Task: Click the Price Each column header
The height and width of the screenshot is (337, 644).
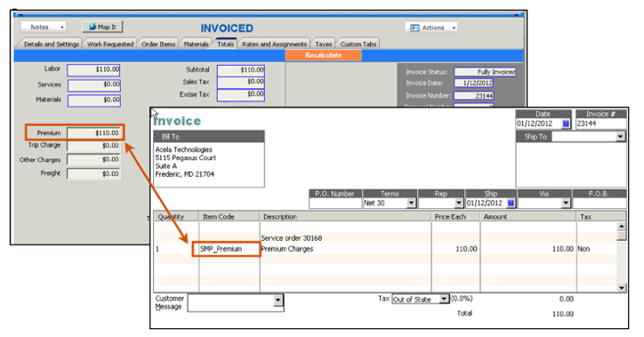Action: click(x=456, y=216)
